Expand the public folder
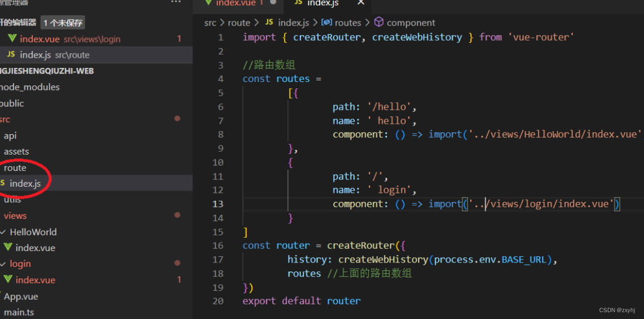Viewport: 644px width, 319px height. [12, 104]
